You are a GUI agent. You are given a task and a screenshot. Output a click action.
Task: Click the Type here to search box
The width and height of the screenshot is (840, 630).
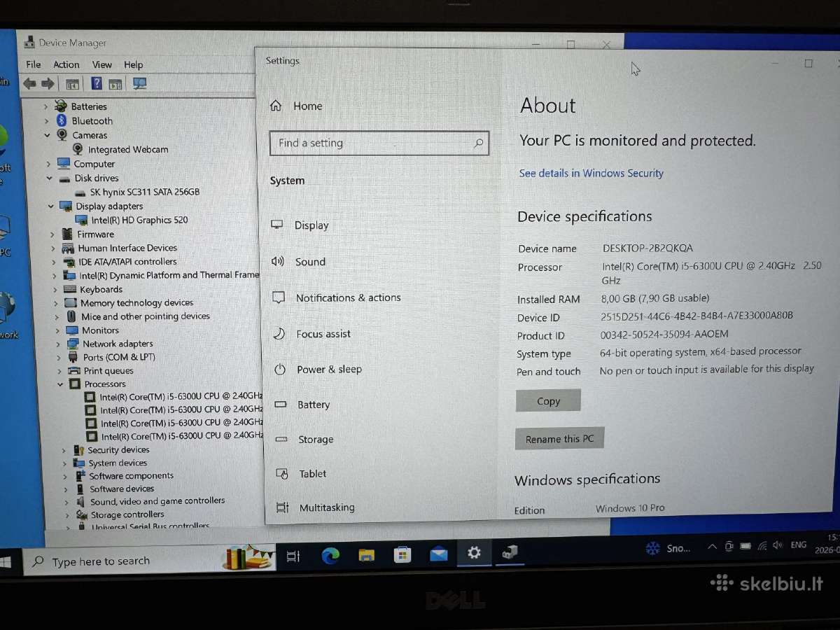coord(148,560)
